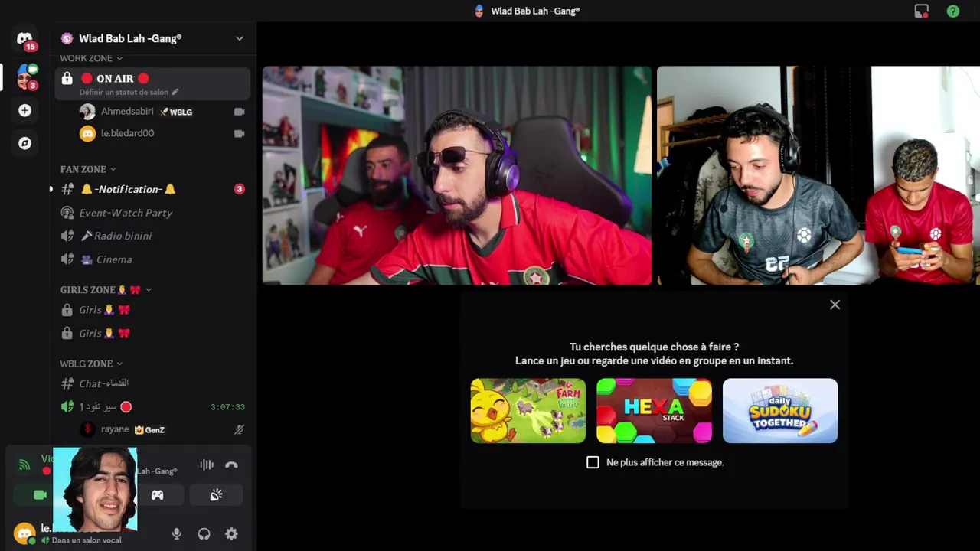This screenshot has height=551, width=980.
Task: Launch the Farm Merge Valley activity
Action: point(528,411)
